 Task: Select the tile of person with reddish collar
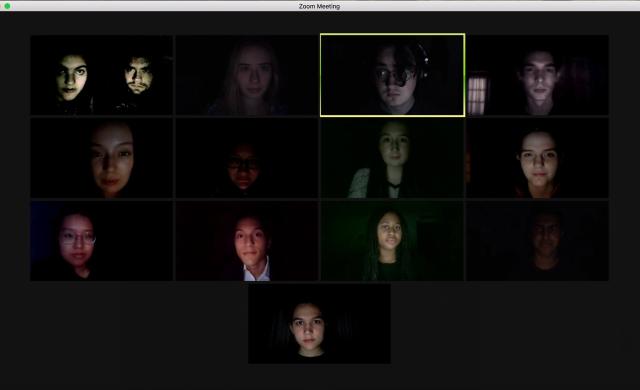click(x=538, y=158)
